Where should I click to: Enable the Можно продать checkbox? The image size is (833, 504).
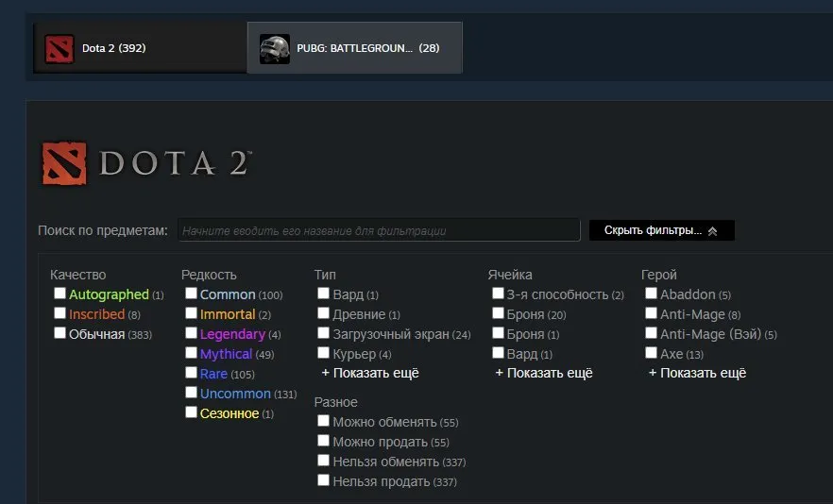(x=324, y=440)
